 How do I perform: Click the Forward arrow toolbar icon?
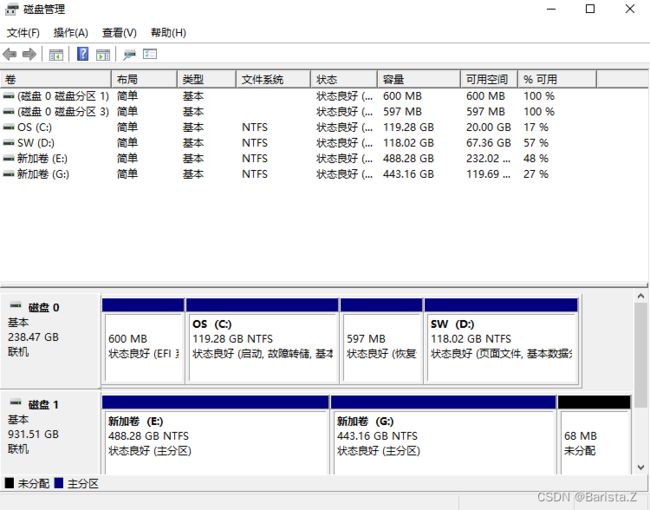[29, 54]
